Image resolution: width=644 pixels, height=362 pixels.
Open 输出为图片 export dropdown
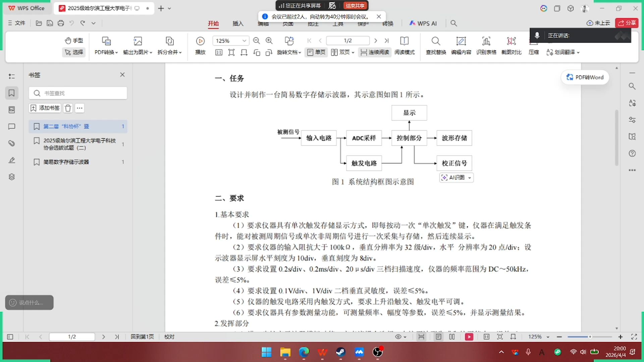[x=138, y=46]
